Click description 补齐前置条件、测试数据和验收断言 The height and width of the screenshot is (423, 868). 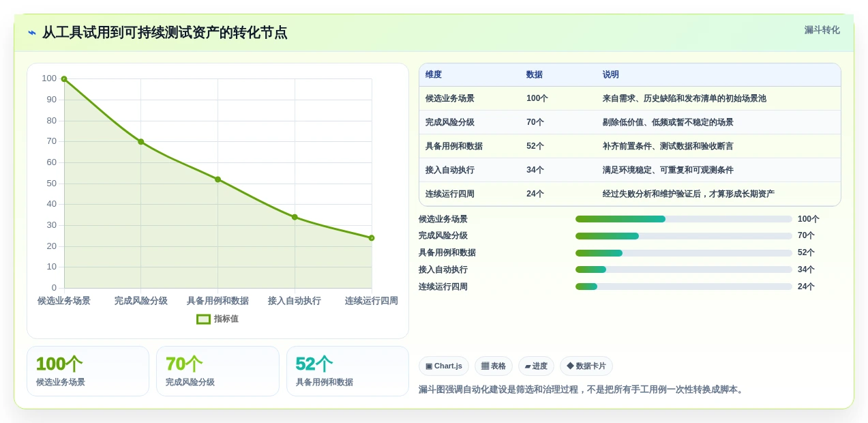668,146
